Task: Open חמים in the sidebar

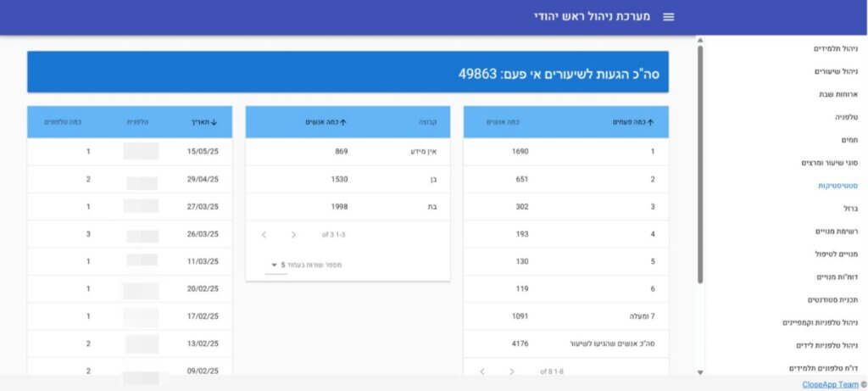Action: [849, 140]
